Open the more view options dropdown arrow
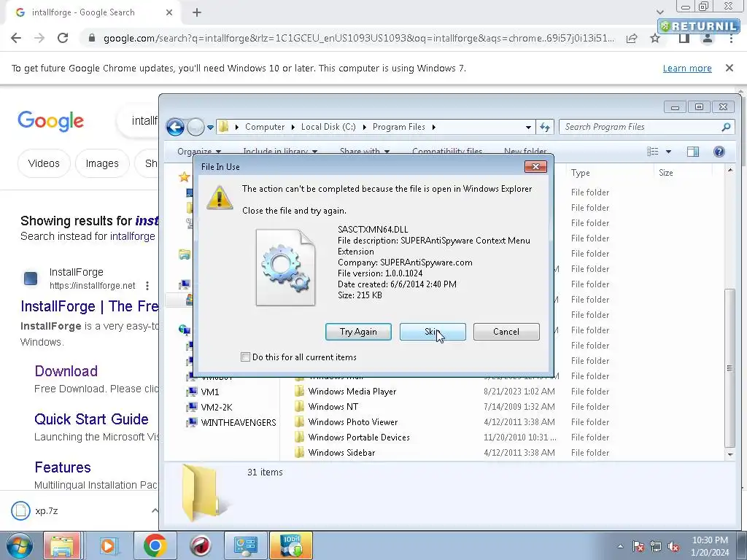The image size is (747, 560). [668, 152]
